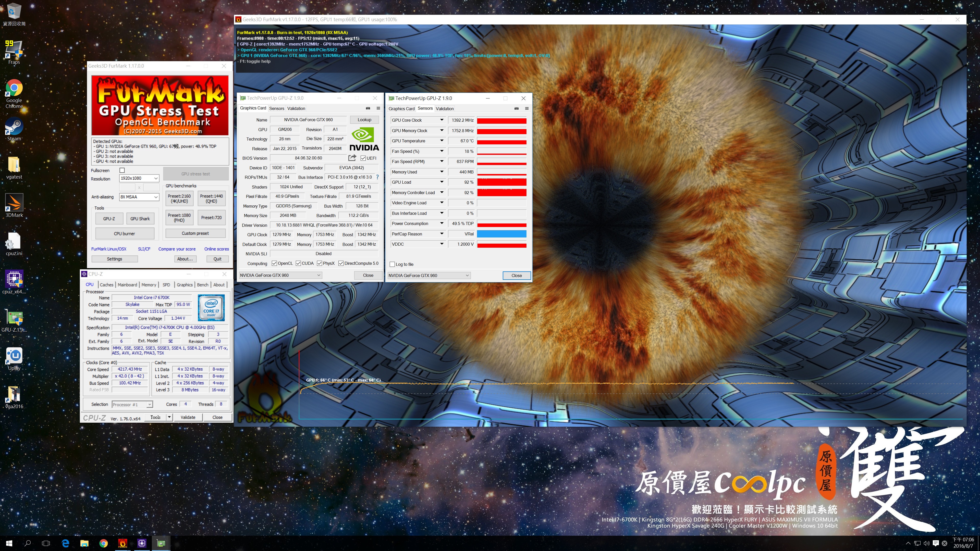Toggle the DirectCompute 5.0 checkbox
The image size is (980, 551).
341,263
